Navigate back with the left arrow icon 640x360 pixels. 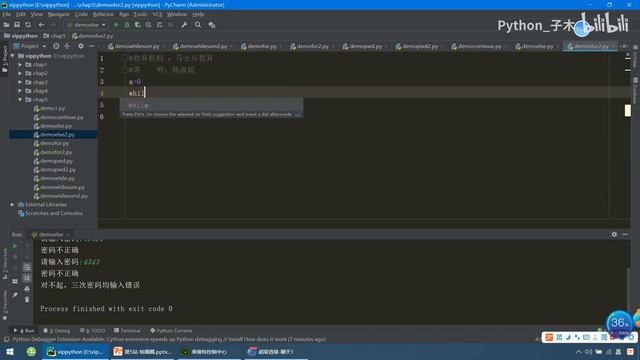click(41, 25)
